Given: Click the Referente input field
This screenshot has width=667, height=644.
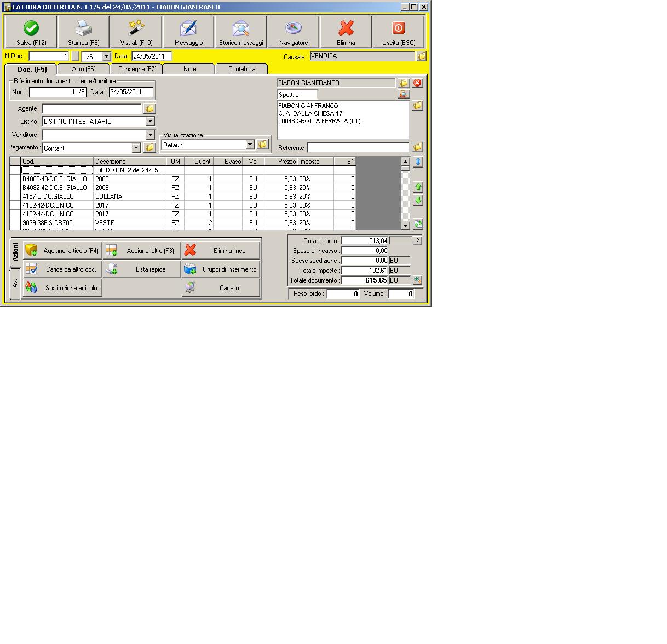Looking at the screenshot, I should point(358,147).
